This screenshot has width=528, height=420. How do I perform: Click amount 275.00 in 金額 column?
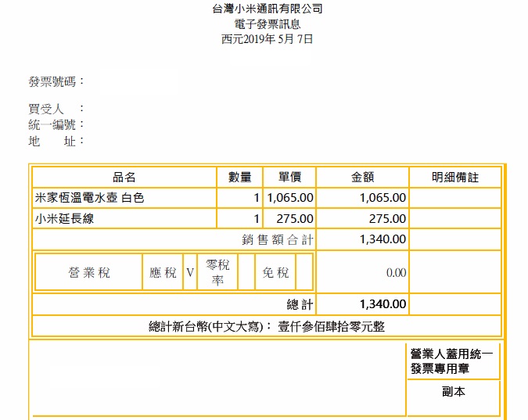point(387,218)
